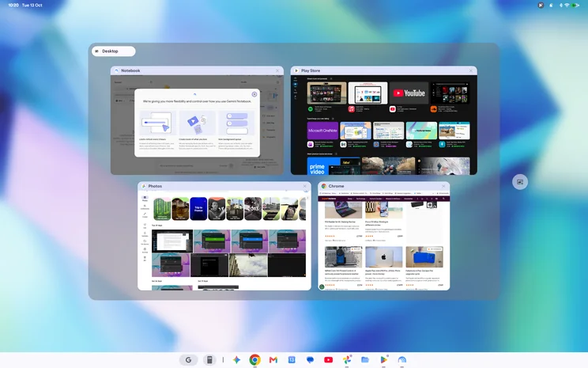
Task: Click the Photos logo in window header
Action: pyautogui.click(x=144, y=186)
